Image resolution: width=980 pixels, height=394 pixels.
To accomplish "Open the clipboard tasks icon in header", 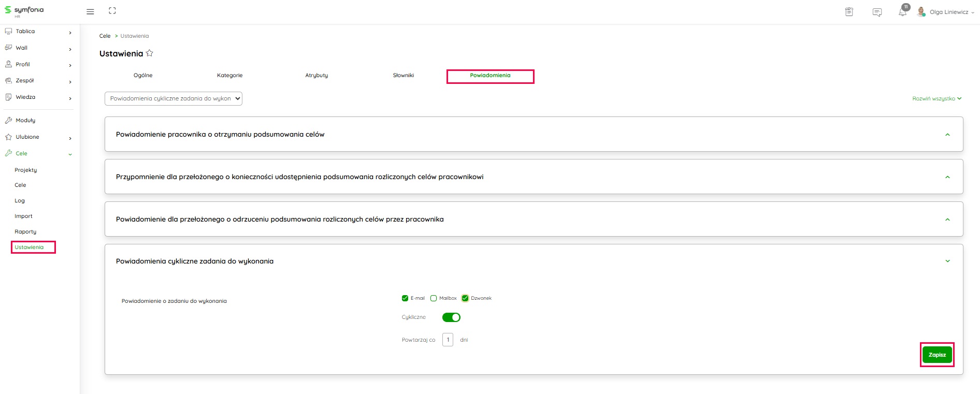I will (x=849, y=12).
